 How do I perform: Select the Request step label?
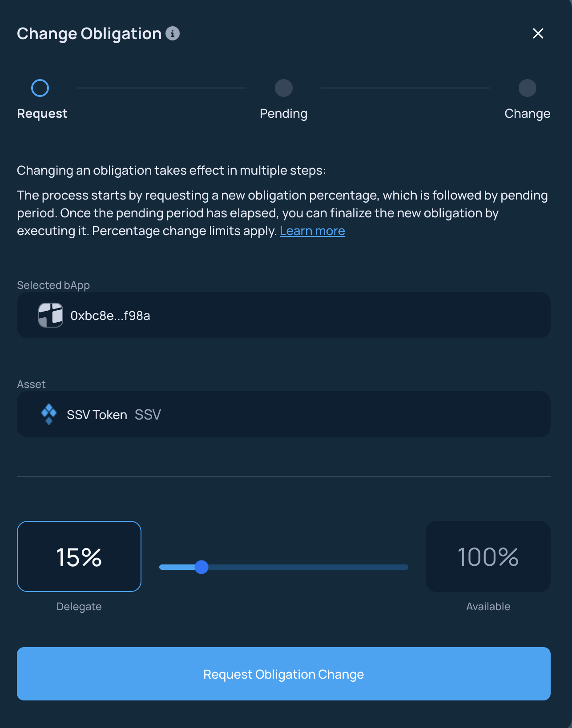42,114
